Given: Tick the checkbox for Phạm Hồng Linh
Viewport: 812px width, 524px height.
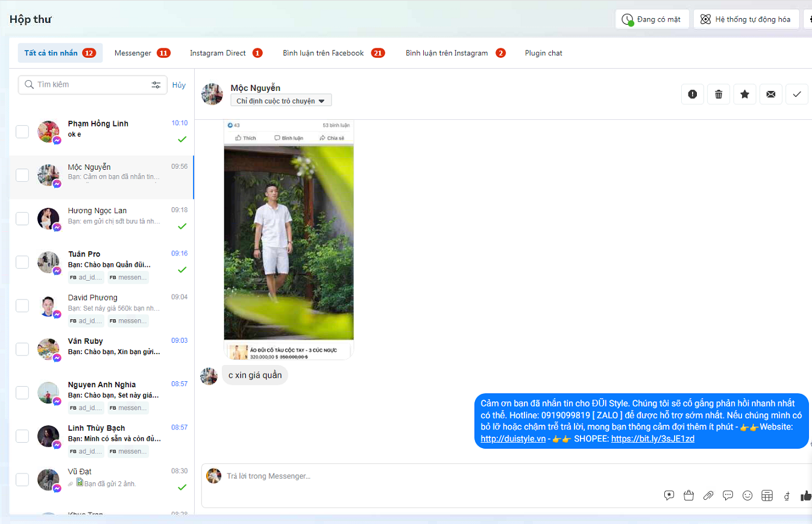Looking at the screenshot, I should click(x=22, y=131).
